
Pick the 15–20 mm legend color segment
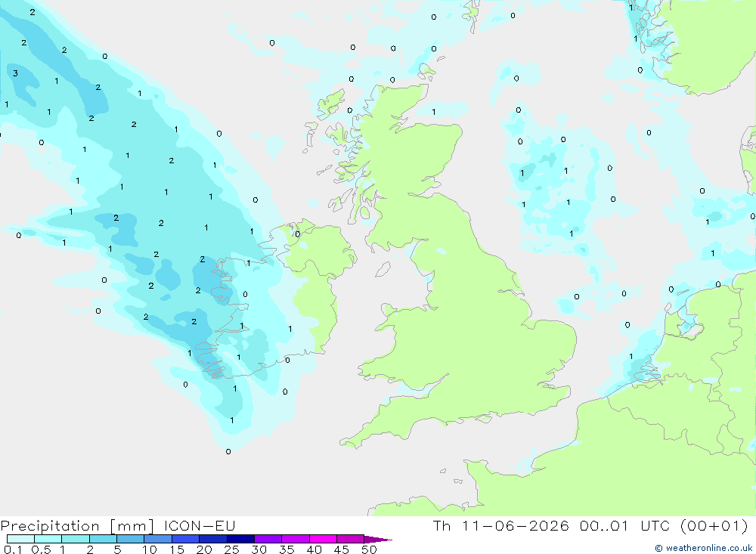(x=186, y=539)
